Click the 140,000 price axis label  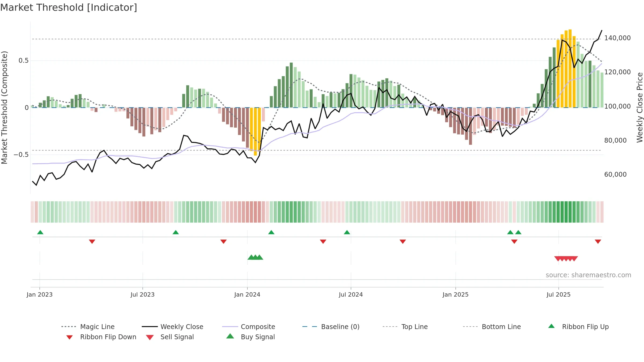(x=617, y=38)
